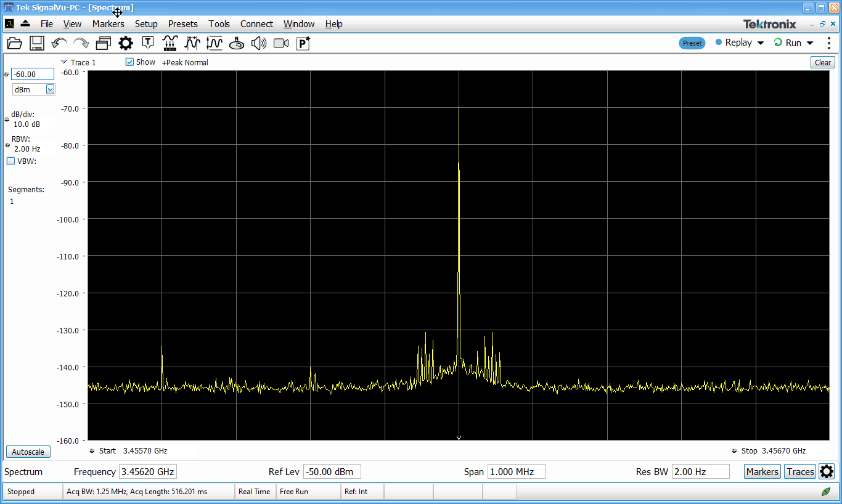Click the Autoscale button
Image resolution: width=842 pixels, height=504 pixels.
click(28, 452)
